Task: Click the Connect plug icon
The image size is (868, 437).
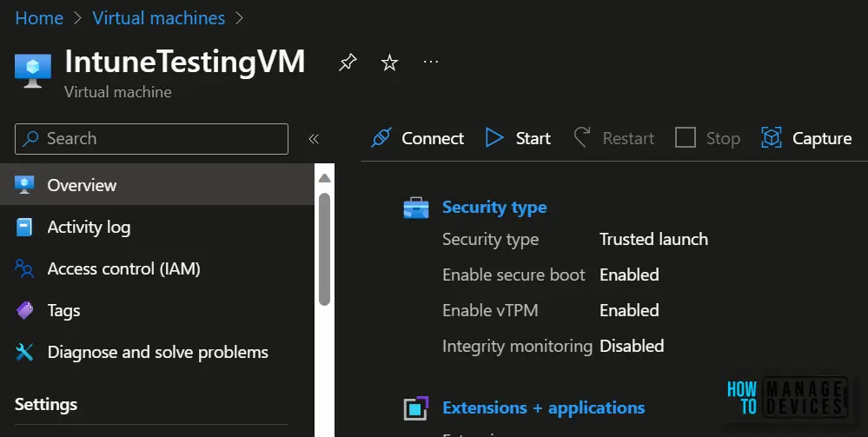Action: pyautogui.click(x=381, y=138)
